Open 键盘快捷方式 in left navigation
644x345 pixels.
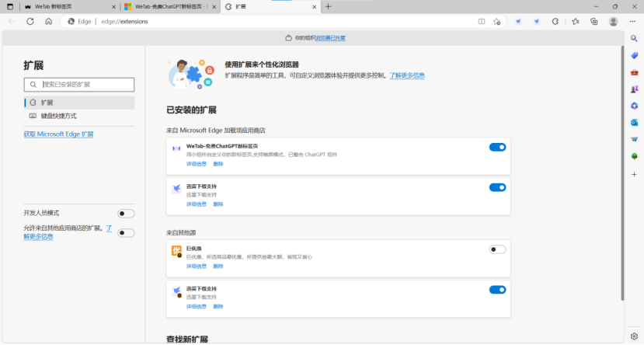[79, 117]
